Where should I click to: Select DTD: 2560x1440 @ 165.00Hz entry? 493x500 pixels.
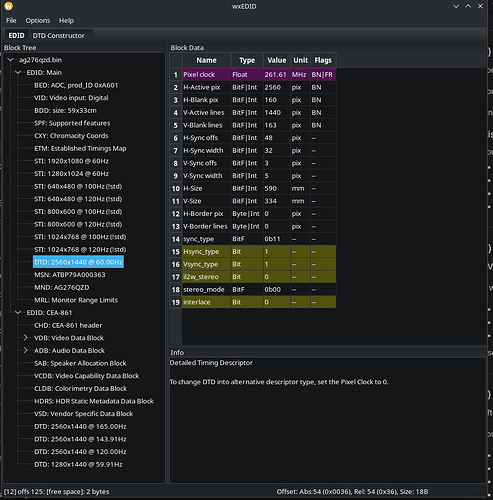click(80, 426)
